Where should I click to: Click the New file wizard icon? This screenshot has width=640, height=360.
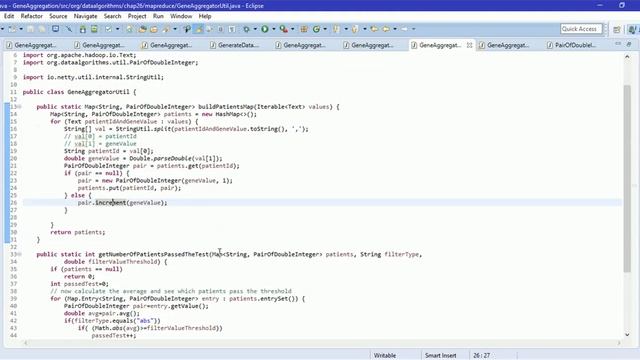pyautogui.click(x=12, y=29)
